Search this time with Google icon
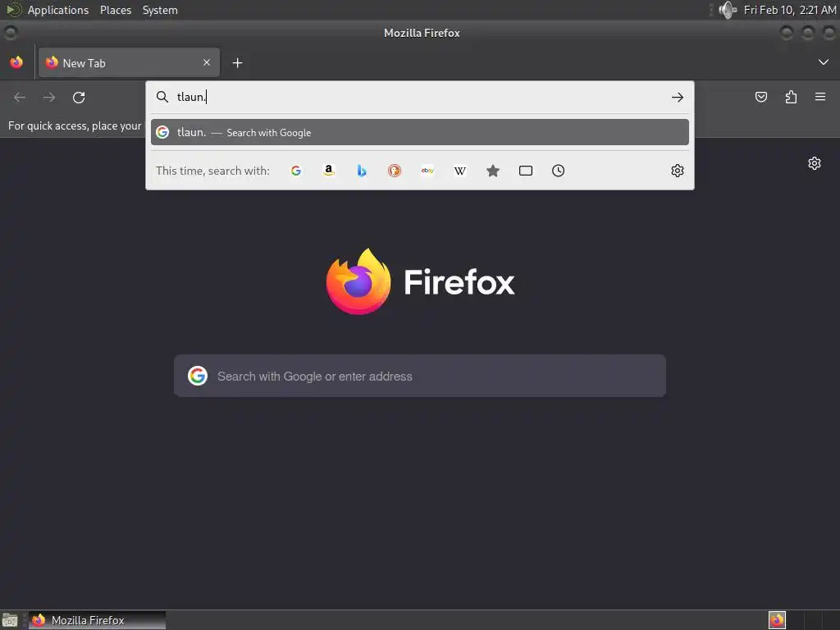Viewport: 840px width, 630px height. click(295, 171)
